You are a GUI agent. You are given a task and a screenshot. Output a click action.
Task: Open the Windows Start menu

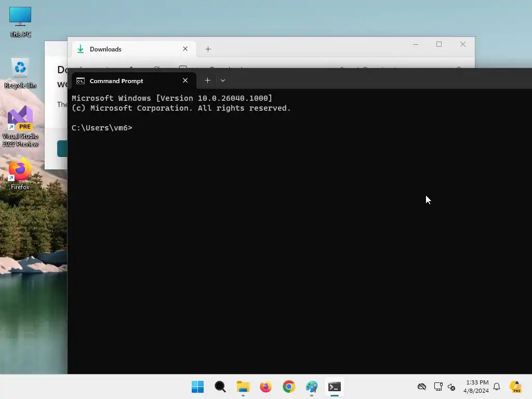click(x=198, y=387)
